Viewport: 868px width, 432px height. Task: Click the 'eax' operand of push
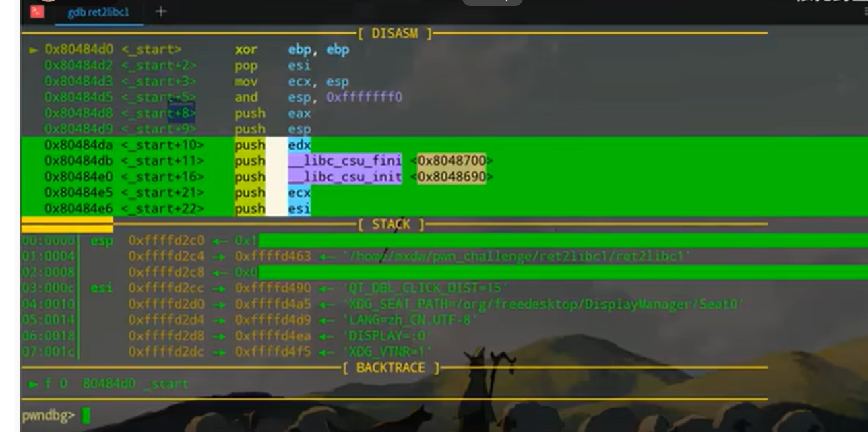point(299,113)
